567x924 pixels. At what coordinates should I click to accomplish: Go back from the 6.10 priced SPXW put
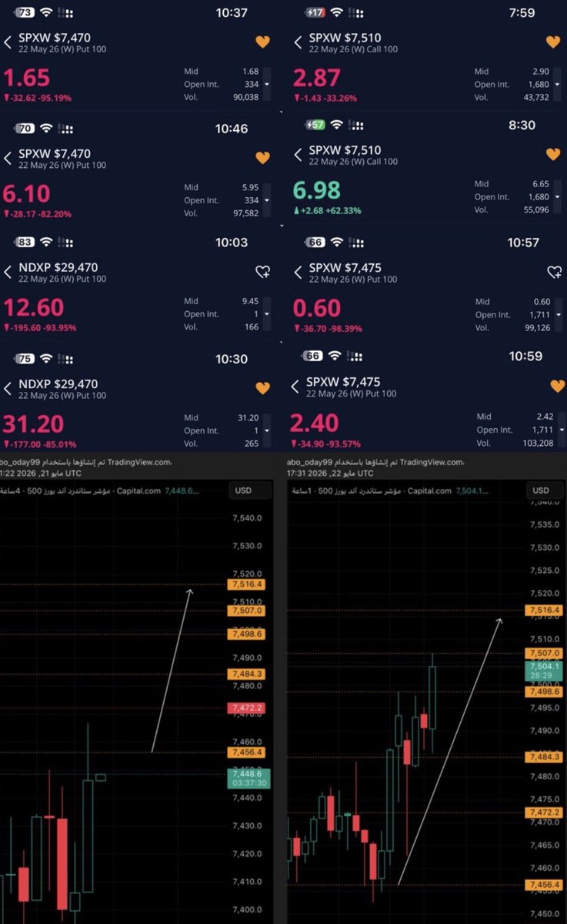click(8, 158)
